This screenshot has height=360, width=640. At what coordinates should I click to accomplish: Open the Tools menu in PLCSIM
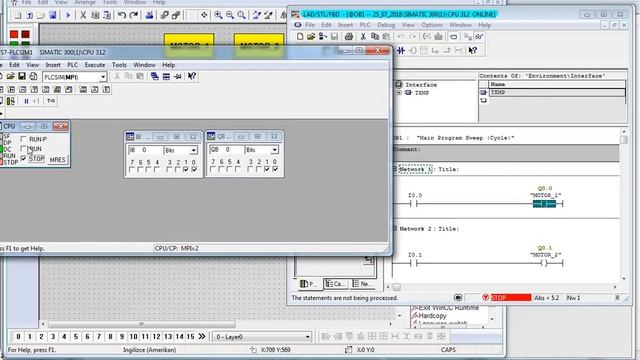[119, 65]
